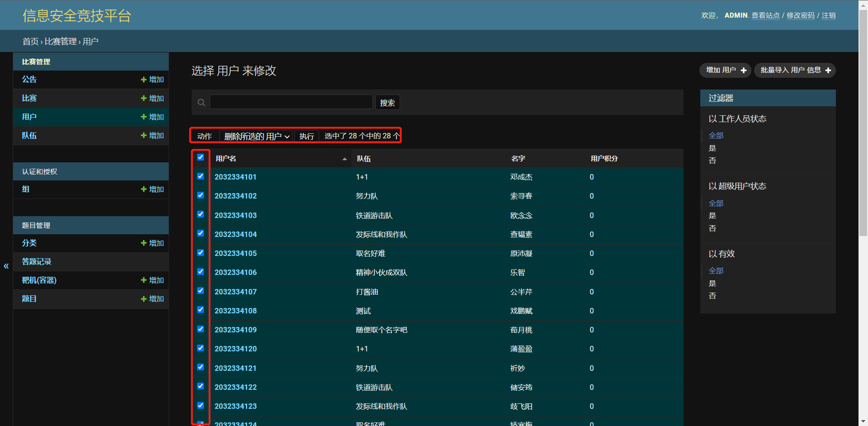
Task: Open 公告 in sidebar
Action: [x=29, y=80]
